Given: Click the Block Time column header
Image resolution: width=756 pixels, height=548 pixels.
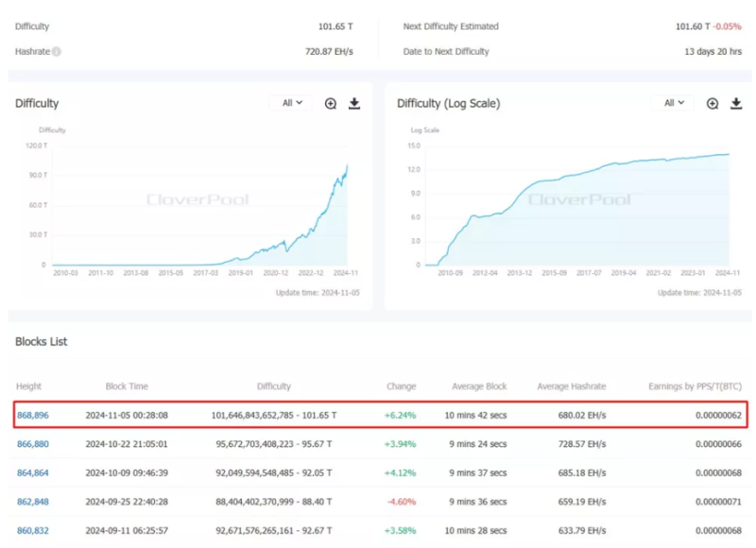Looking at the screenshot, I should pyautogui.click(x=127, y=386).
